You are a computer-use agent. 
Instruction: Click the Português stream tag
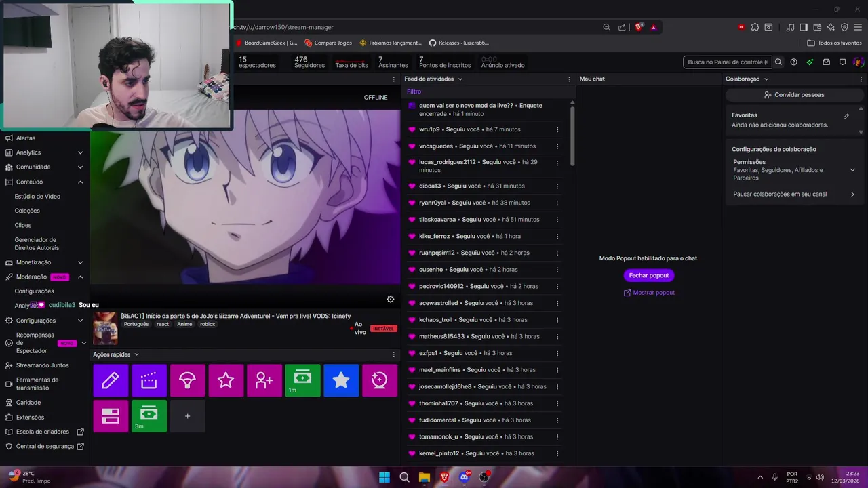coord(136,324)
